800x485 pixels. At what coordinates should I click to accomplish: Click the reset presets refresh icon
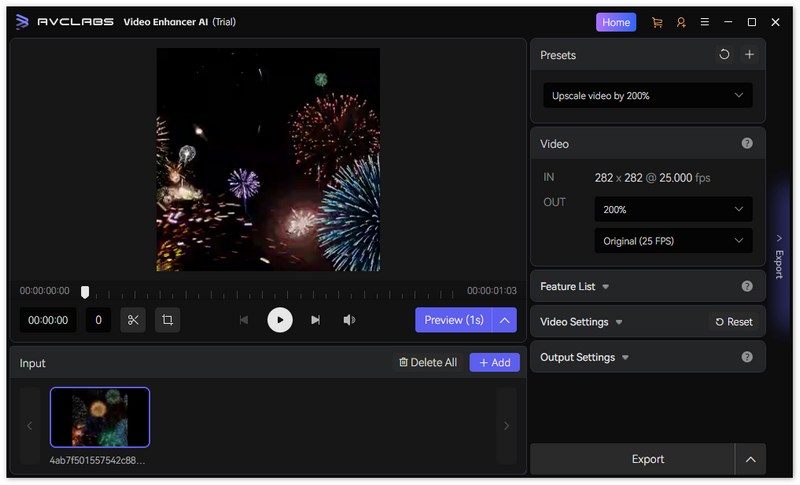pyautogui.click(x=724, y=55)
